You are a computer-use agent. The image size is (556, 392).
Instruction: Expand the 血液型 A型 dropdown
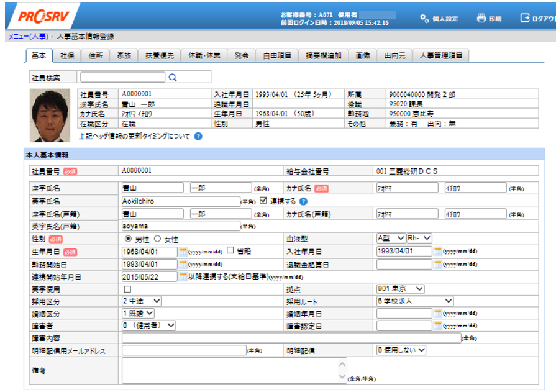pos(390,239)
